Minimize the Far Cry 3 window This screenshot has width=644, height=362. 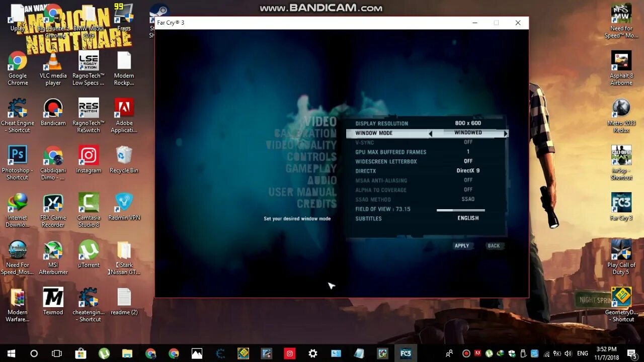475,23
